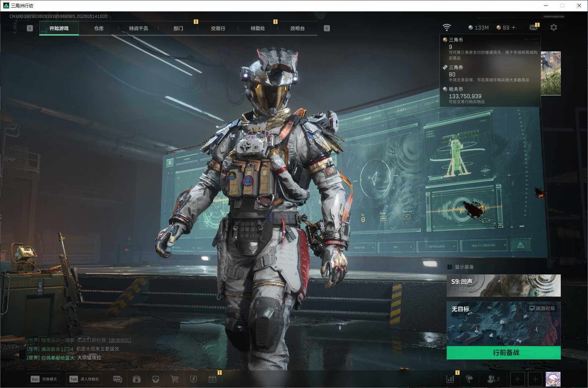Open the mail inbox envelope icon
This screenshot has width=588, height=388.
533,28
